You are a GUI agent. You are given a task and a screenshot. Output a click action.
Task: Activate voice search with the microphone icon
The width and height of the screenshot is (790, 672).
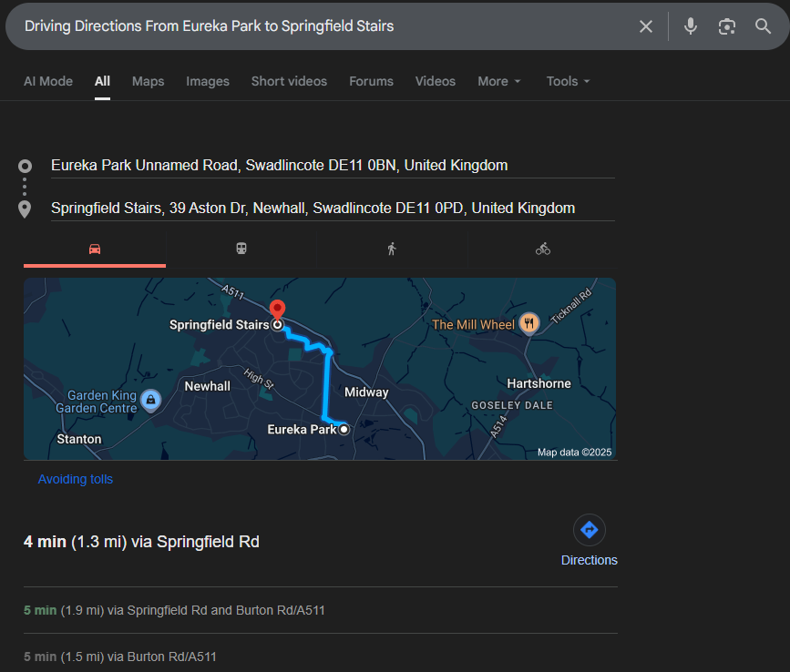point(690,26)
